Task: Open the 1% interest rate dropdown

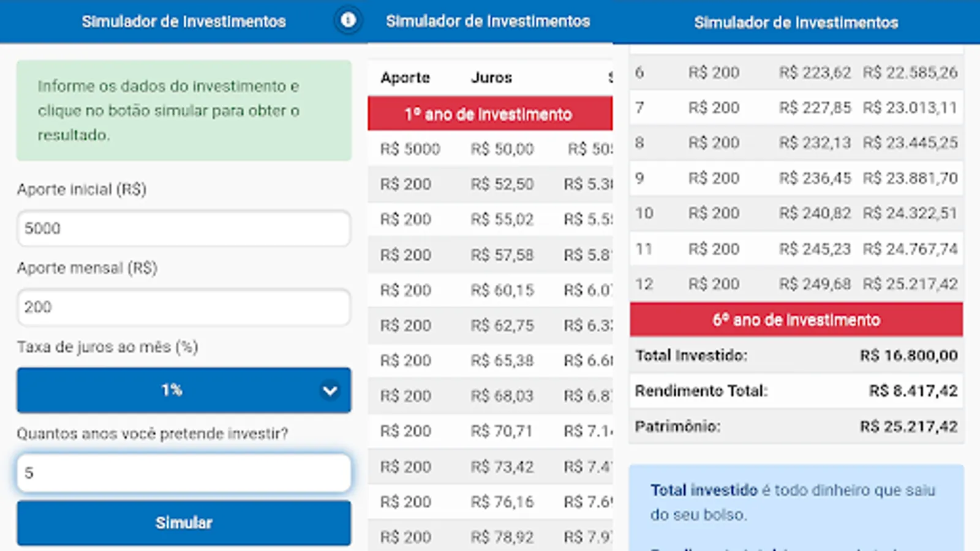Action: tap(171, 390)
